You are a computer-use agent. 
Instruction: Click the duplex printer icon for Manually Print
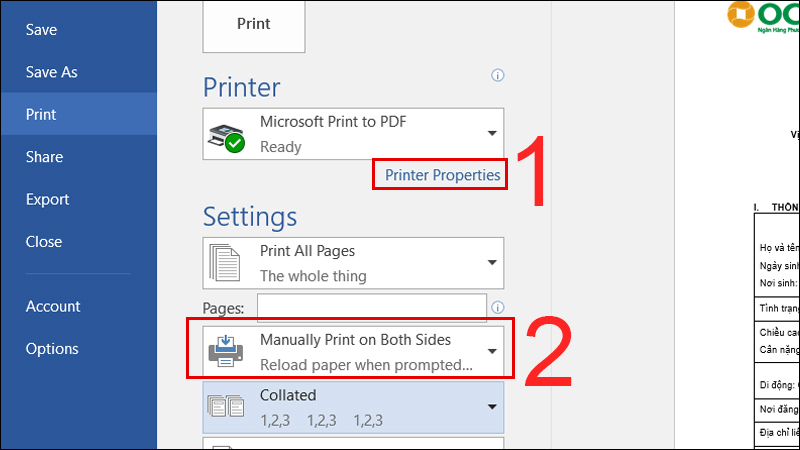226,351
